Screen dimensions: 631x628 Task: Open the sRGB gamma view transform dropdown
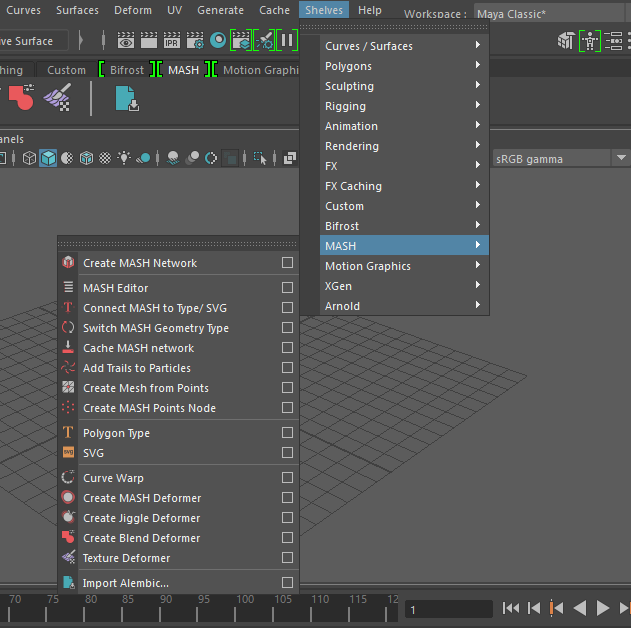click(x=561, y=159)
